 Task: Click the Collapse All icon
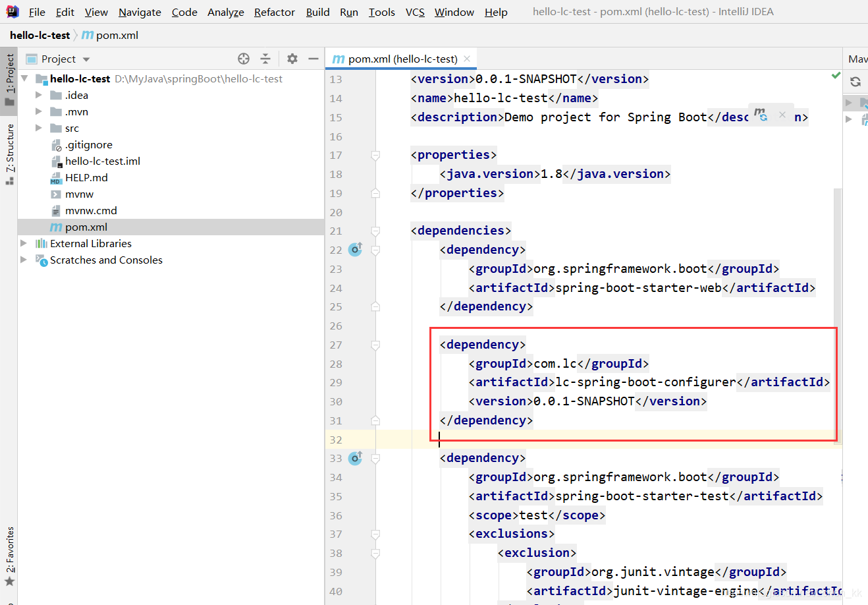[265, 59]
